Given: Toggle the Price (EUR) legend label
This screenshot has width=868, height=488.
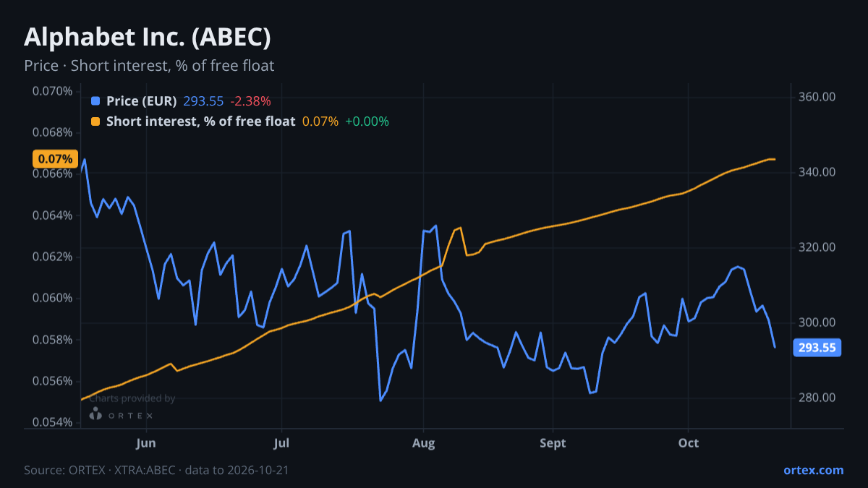Looking at the screenshot, I should (141, 101).
